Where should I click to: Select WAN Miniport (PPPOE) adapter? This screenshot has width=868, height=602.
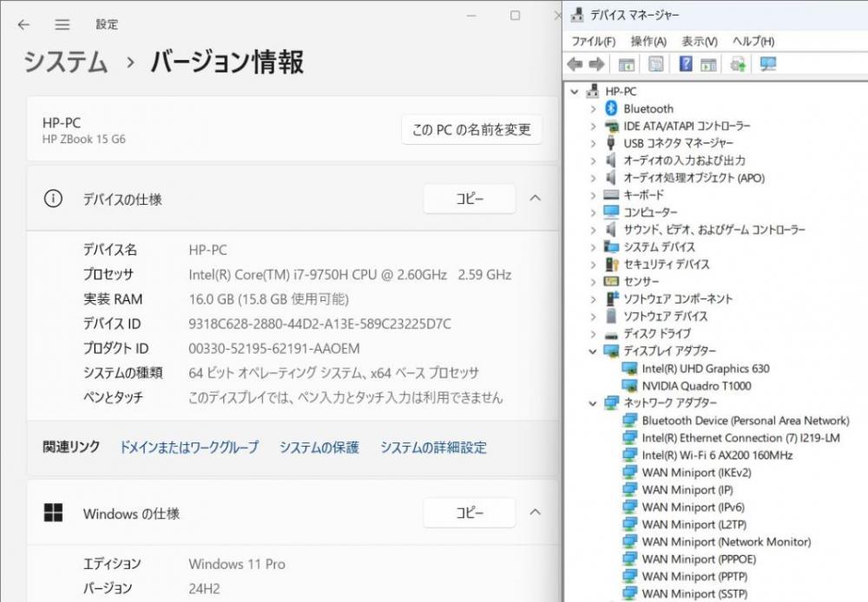click(699, 559)
